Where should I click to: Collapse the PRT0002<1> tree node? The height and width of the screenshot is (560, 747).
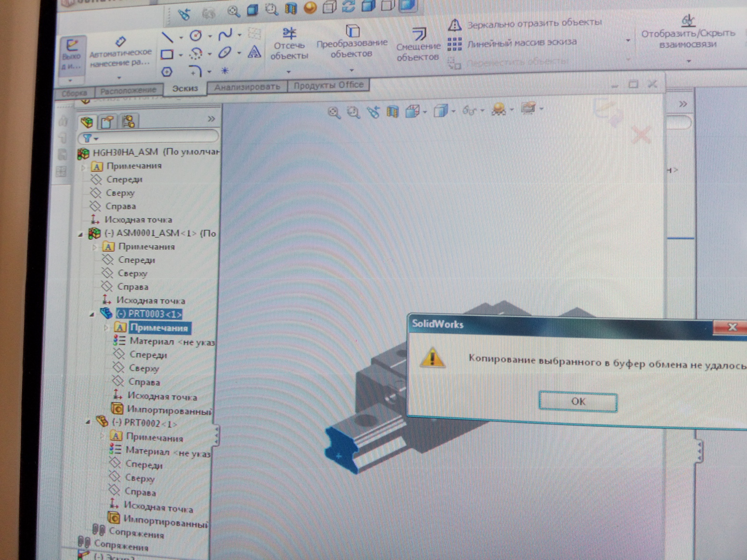88,422
